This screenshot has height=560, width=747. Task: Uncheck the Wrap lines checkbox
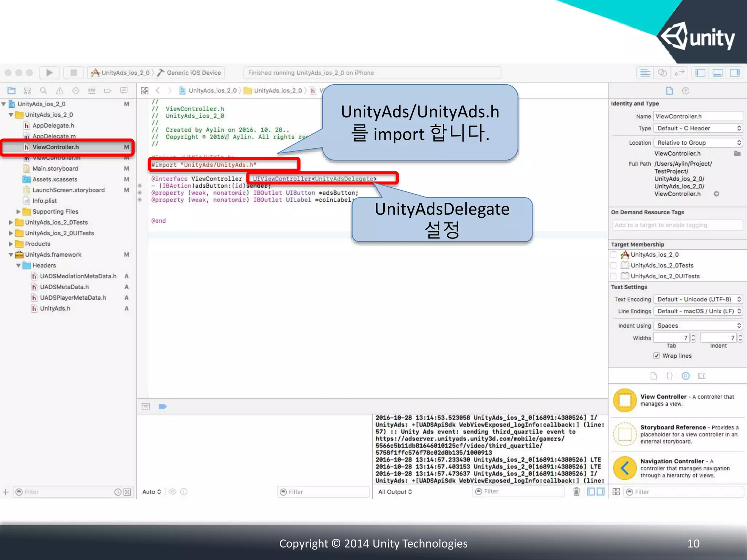pos(657,356)
